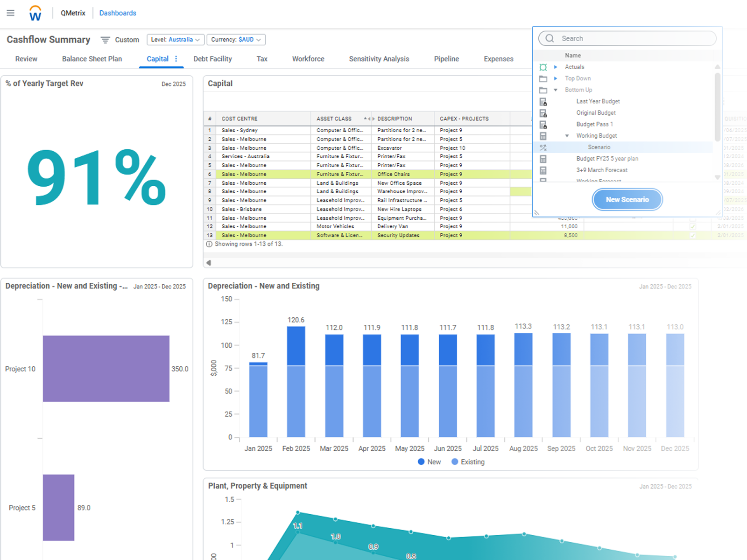
Task: Open the Level: Australia dropdown
Action: [176, 40]
